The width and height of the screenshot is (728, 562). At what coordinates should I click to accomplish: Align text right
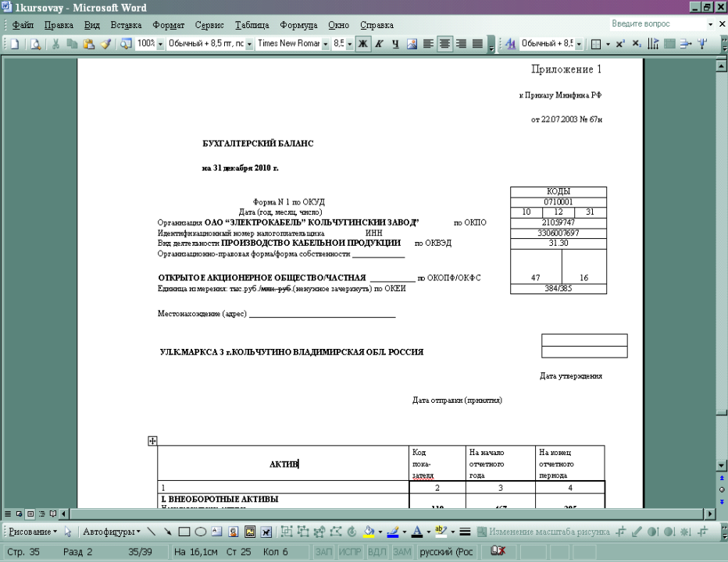pos(461,44)
